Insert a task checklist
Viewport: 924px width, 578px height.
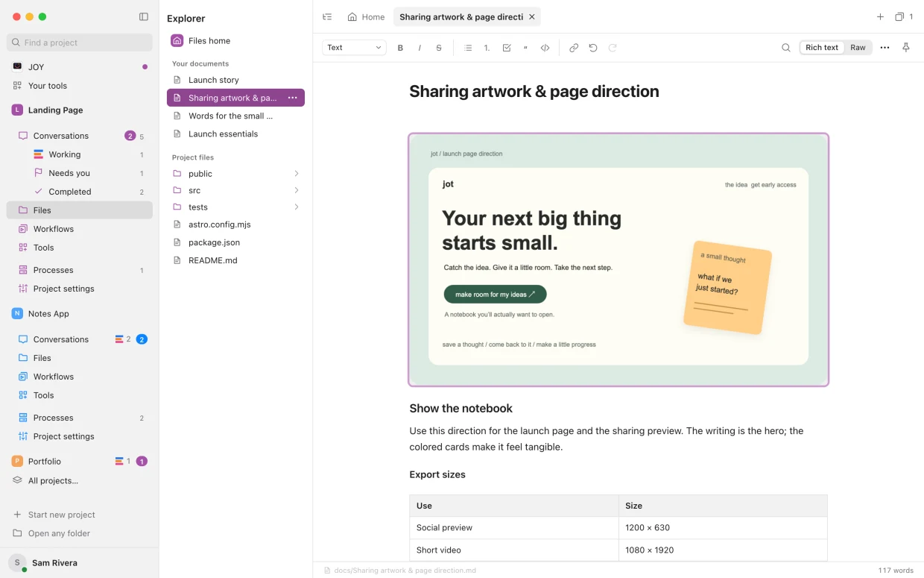[x=507, y=48]
